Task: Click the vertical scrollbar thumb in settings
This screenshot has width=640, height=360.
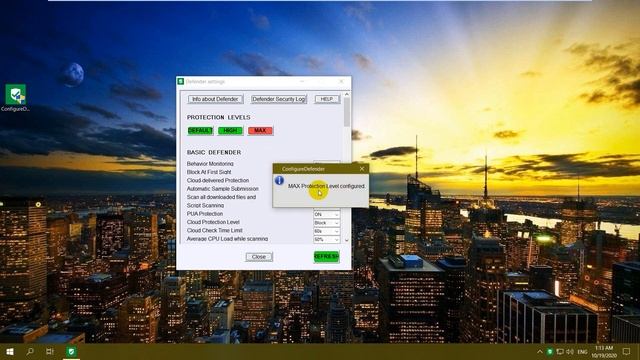Action: (347, 112)
